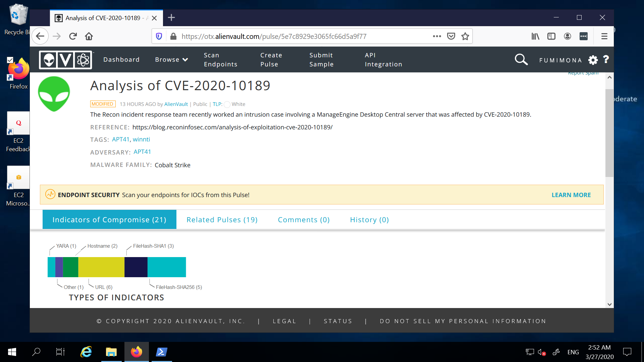Click the page vertical scrollbar thumb

(x=609, y=133)
